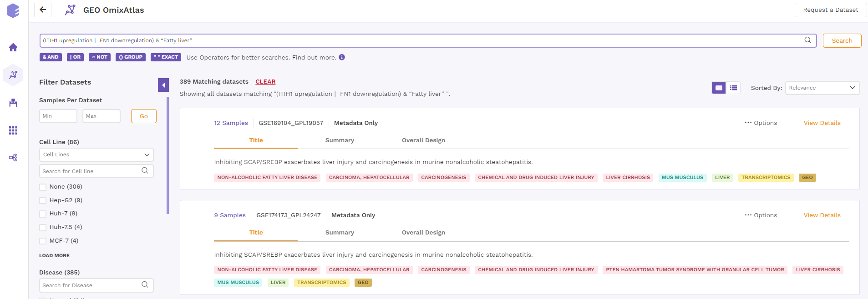The height and width of the screenshot is (299, 868).
Task: Check the Huh-7.5 (4) filter
Action: [43, 227]
